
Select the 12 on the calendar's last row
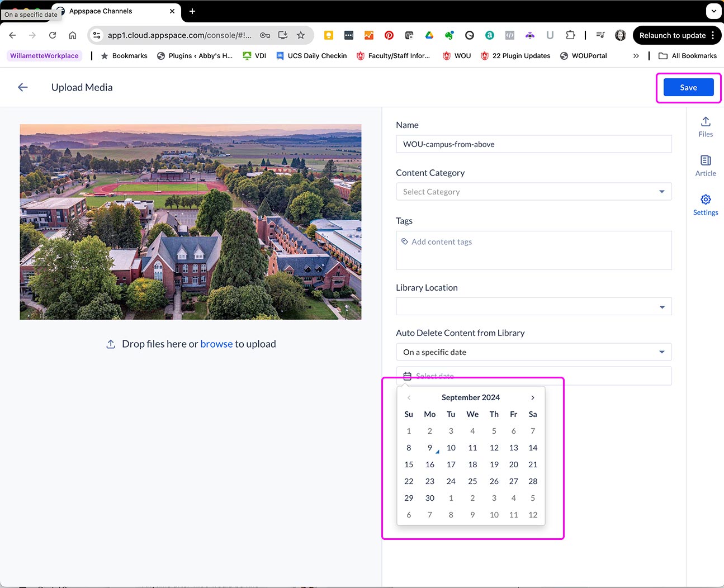click(533, 515)
